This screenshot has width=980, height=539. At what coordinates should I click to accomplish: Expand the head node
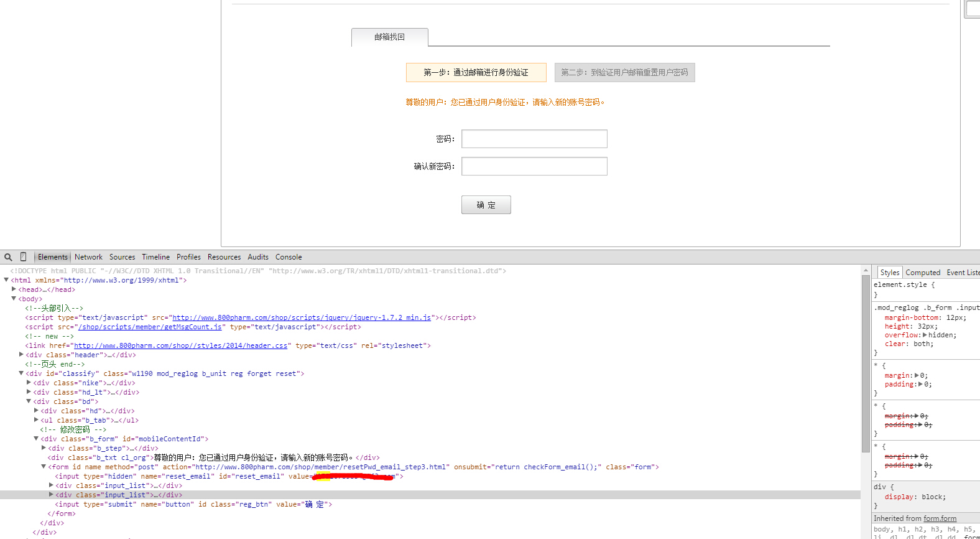(14, 289)
